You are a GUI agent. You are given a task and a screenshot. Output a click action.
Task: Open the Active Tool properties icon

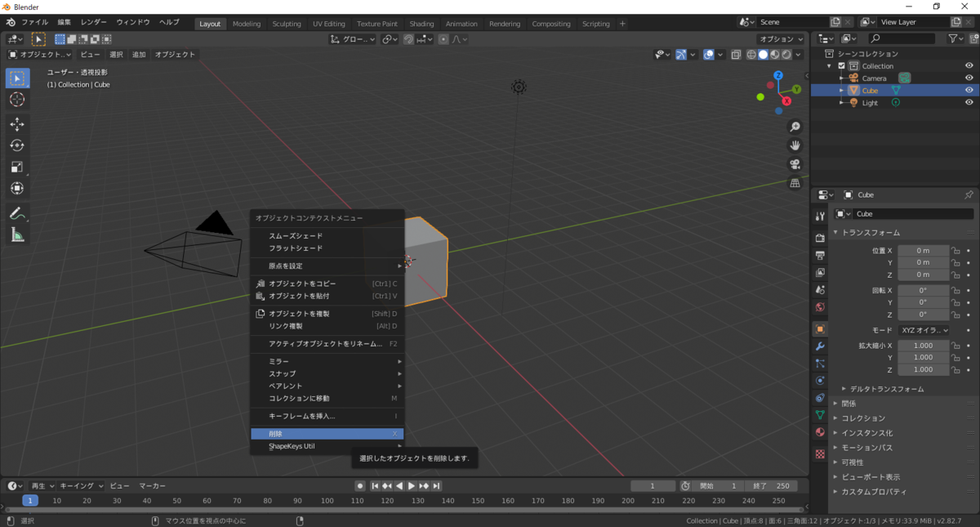click(820, 217)
